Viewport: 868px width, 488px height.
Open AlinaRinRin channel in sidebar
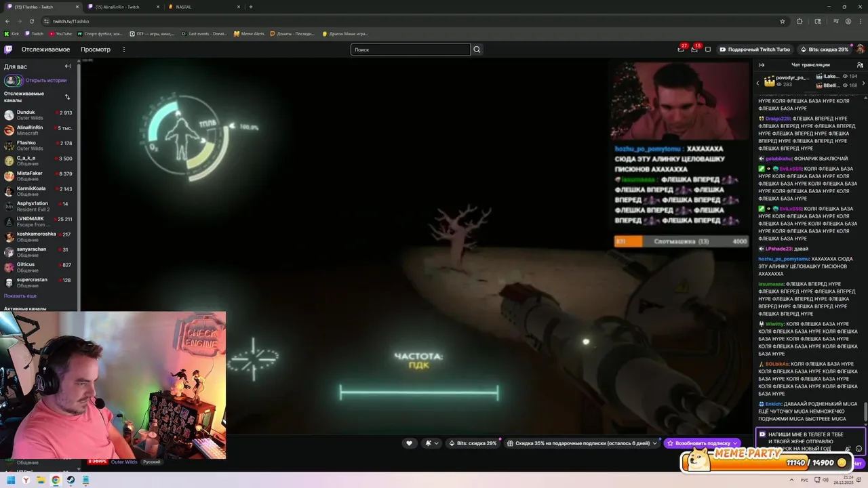click(39, 130)
